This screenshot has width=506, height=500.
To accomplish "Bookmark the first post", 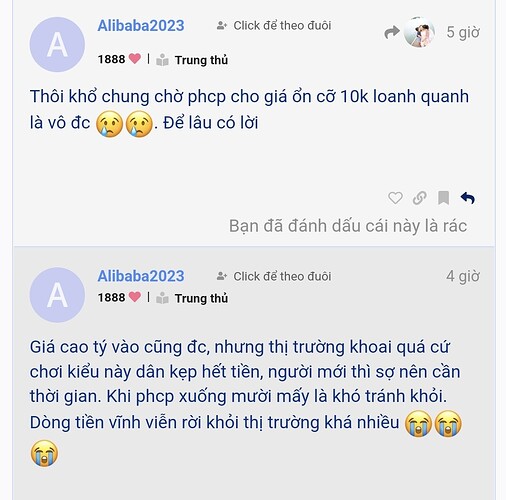I will [443, 198].
